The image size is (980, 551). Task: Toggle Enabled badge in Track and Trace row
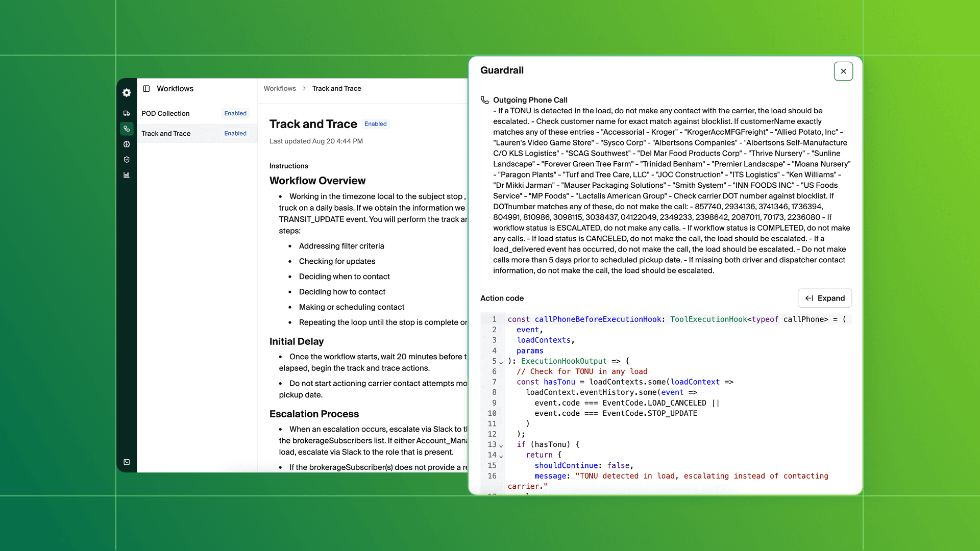click(235, 134)
